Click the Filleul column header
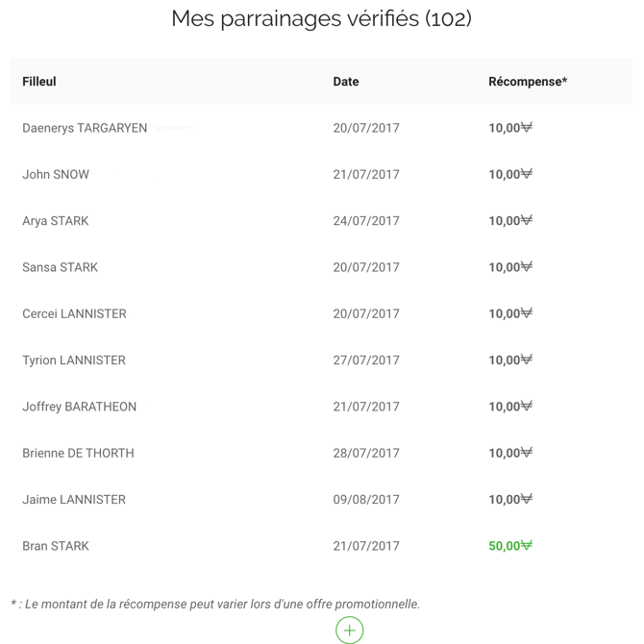 (x=39, y=82)
